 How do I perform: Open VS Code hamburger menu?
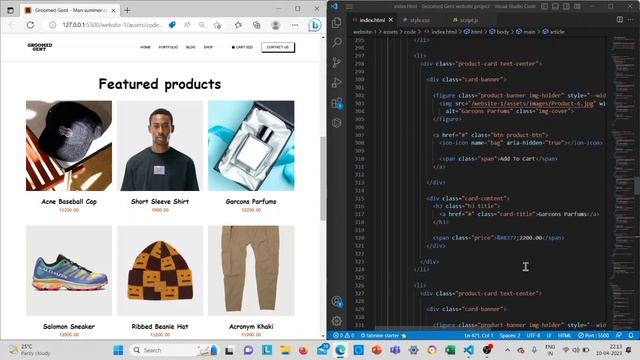pos(349,6)
